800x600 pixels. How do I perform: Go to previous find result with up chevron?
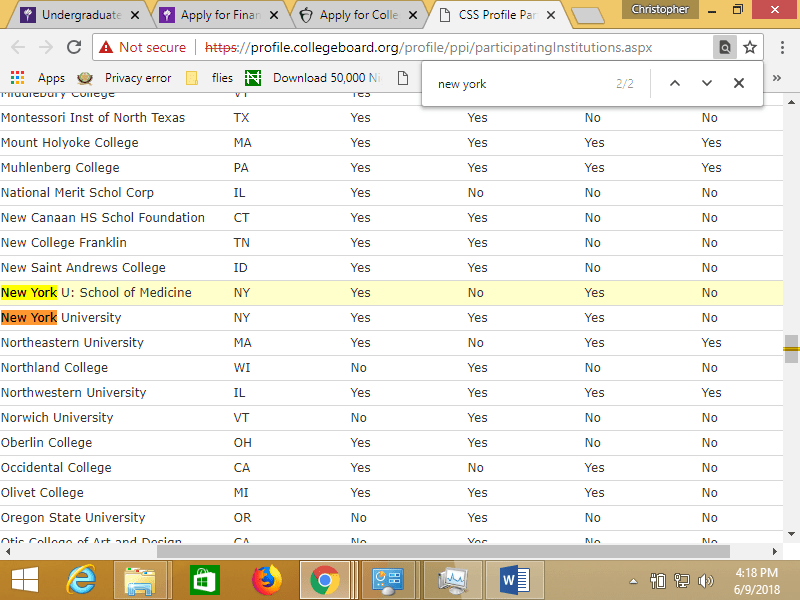(x=674, y=83)
